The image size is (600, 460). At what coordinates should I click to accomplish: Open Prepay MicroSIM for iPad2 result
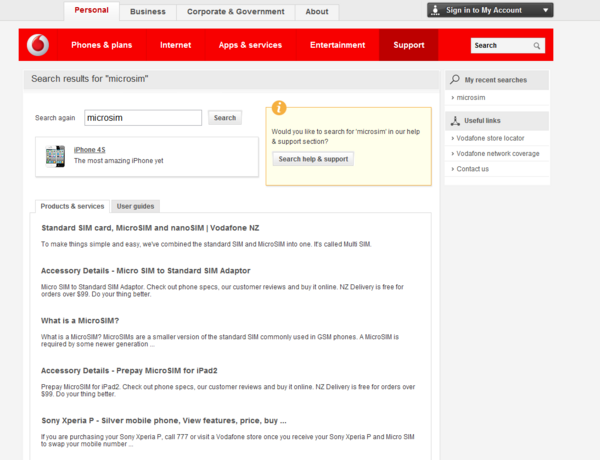point(129,370)
